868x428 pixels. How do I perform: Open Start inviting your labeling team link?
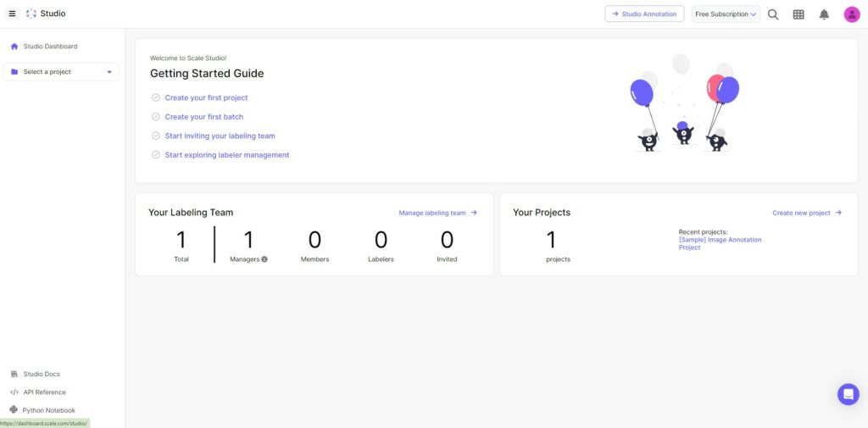click(x=220, y=136)
